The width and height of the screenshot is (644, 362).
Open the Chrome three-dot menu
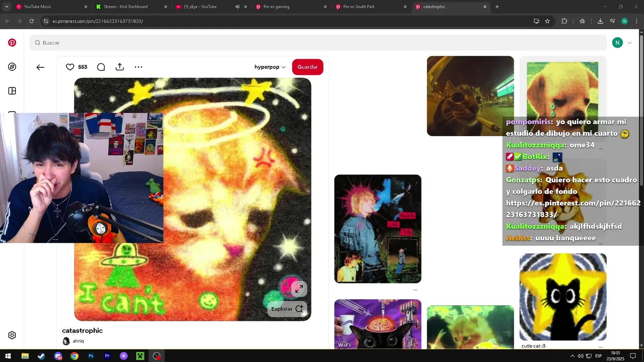pos(636,21)
